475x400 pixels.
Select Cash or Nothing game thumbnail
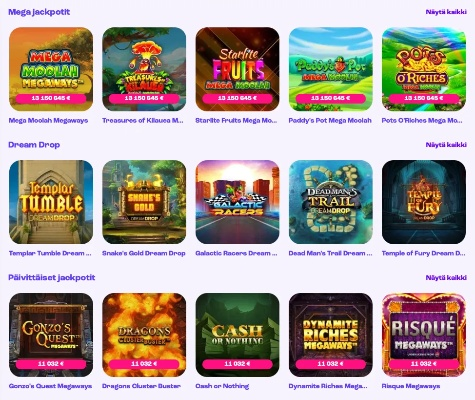(237, 335)
